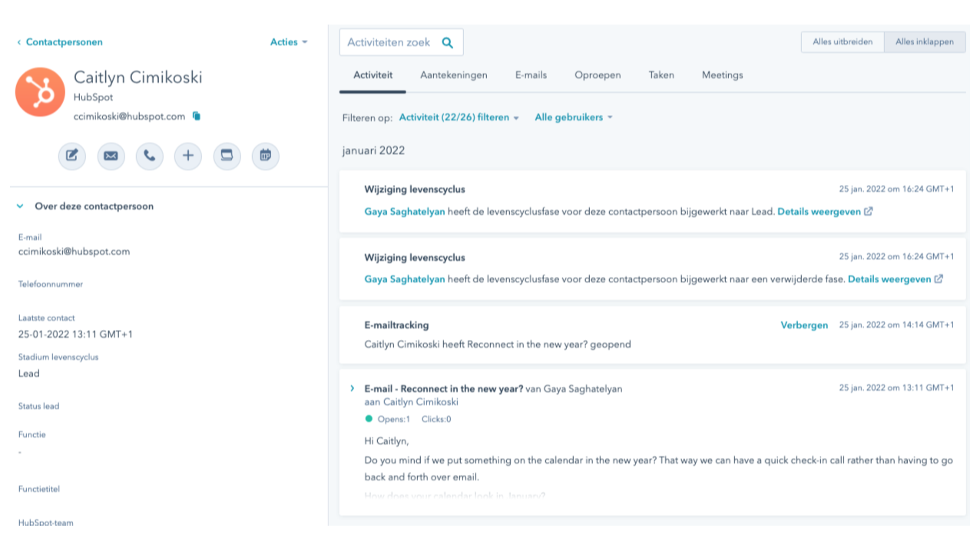Click the plus log activity icon
This screenshot has width=980, height=551.
click(x=188, y=156)
